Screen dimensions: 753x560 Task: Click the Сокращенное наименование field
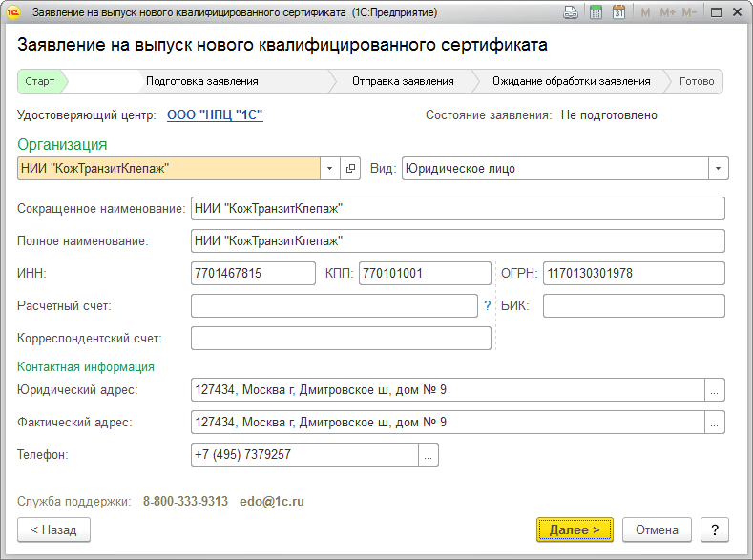[x=458, y=208]
